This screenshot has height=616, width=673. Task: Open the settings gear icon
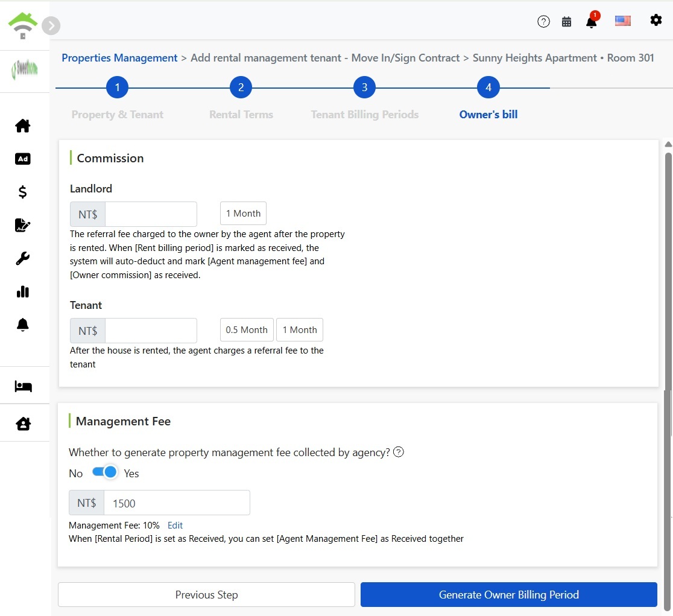(656, 20)
